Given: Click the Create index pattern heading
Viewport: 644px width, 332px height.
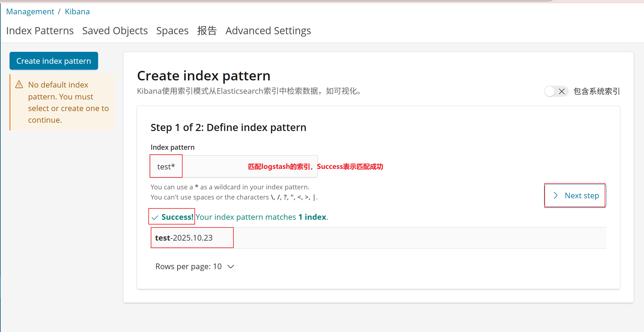Looking at the screenshot, I should (x=204, y=76).
